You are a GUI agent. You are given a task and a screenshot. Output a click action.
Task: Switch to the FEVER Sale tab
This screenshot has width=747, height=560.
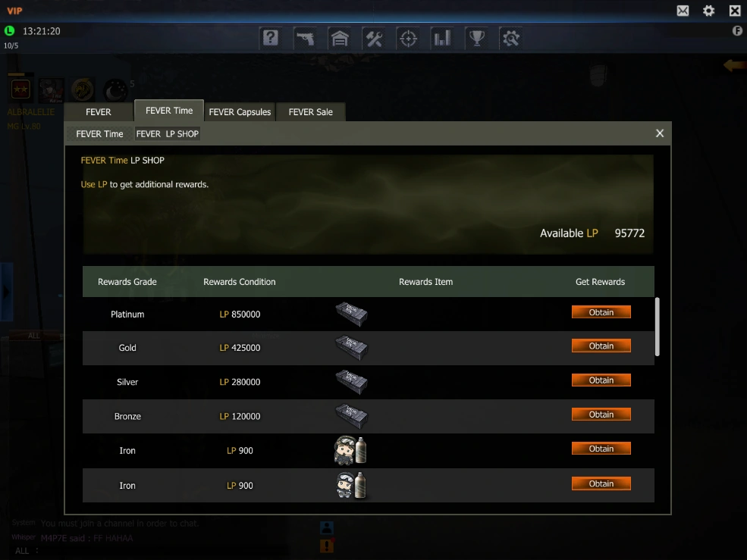point(311,112)
